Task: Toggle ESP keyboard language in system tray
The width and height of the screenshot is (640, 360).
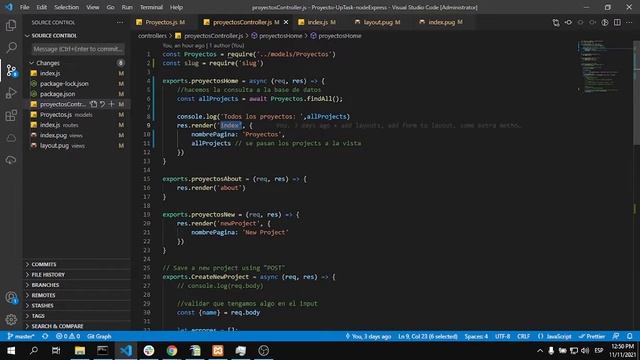Action: tap(599, 351)
